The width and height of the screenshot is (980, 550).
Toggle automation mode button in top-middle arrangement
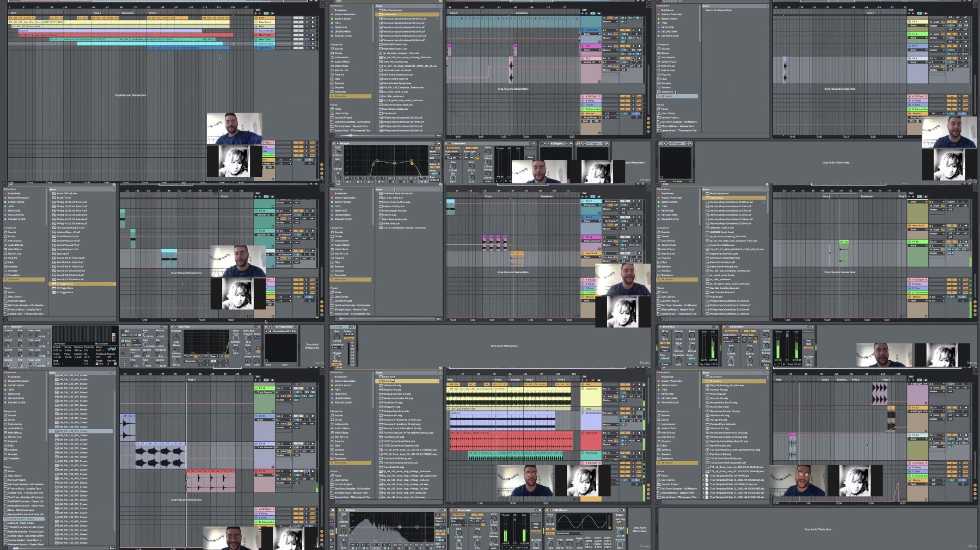(593, 13)
